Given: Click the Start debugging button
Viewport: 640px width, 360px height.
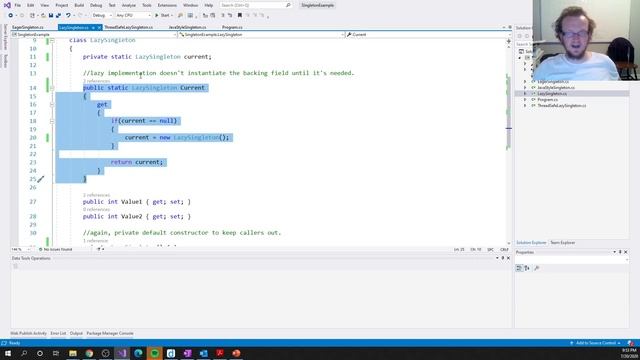Looking at the screenshot, I should click(x=163, y=15).
